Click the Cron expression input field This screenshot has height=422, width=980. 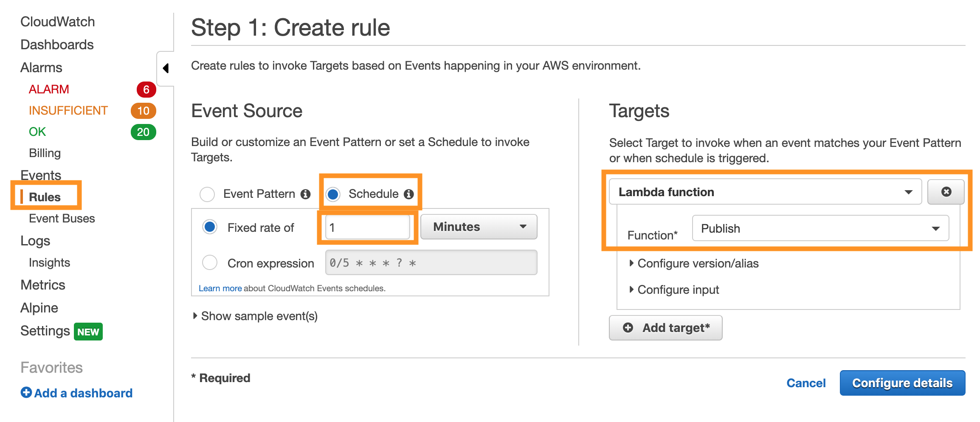431,262
